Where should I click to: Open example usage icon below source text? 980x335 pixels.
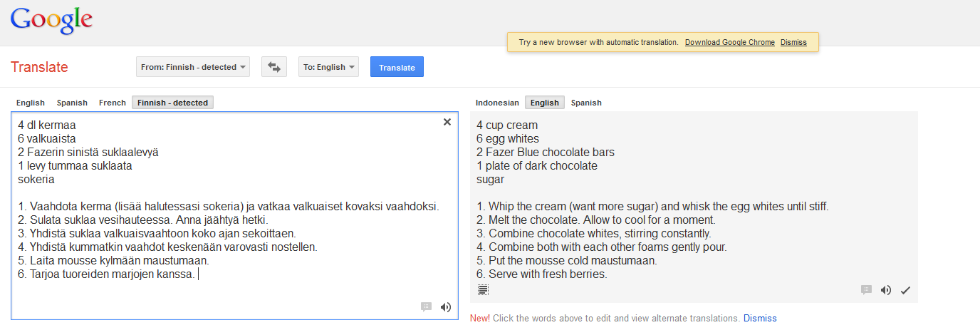click(x=427, y=307)
